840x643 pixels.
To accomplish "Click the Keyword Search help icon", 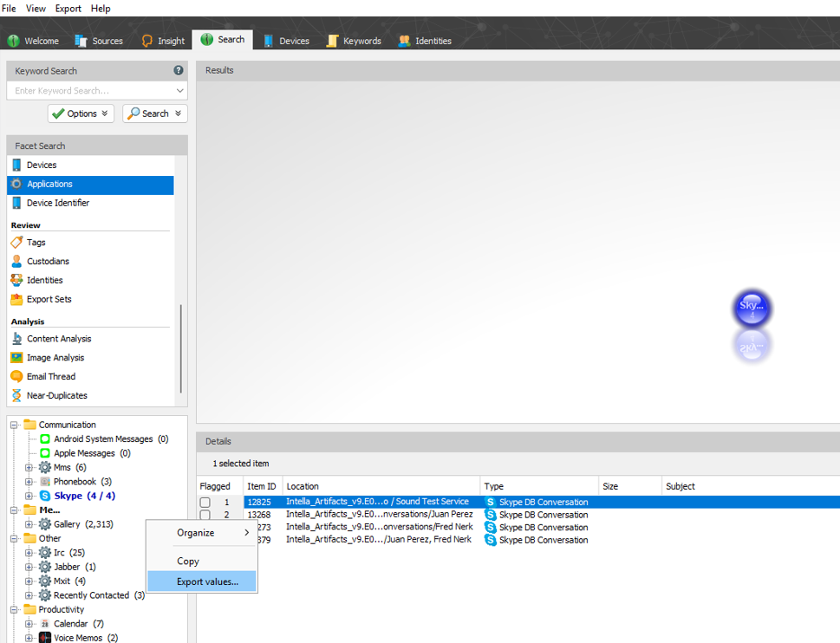I will point(179,71).
